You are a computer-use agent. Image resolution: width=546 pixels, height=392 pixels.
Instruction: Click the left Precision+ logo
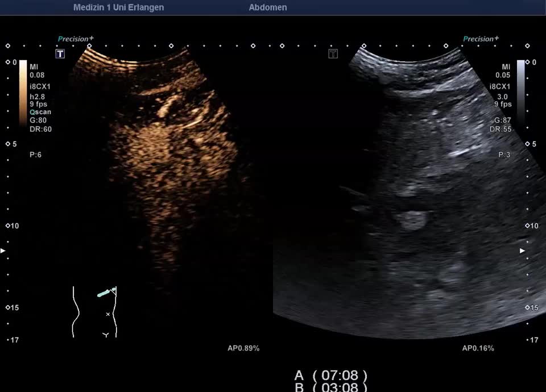pos(76,39)
